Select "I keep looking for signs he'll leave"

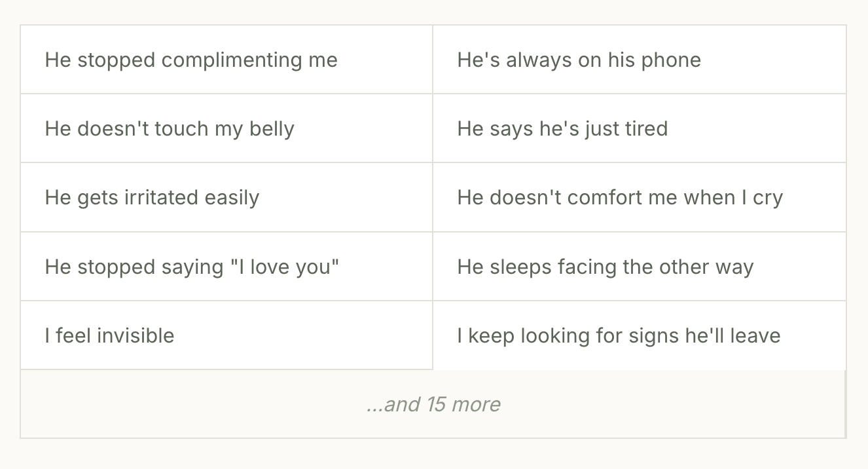(640, 335)
